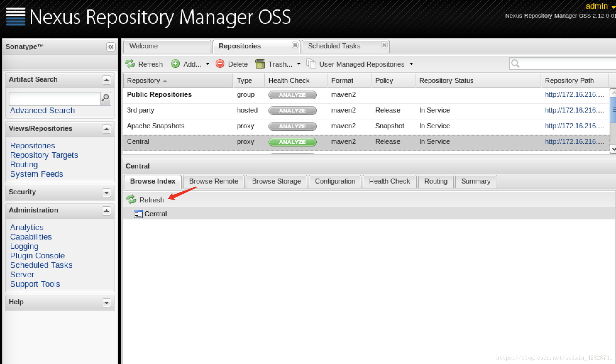The height and width of the screenshot is (364, 616).
Task: Click the artifact search magnifier icon
Action: click(106, 98)
